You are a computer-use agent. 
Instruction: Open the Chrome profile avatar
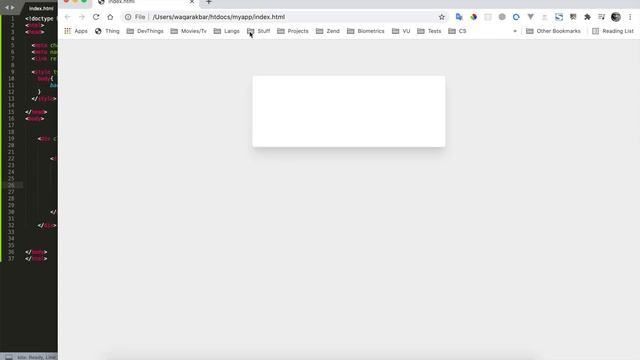point(616,17)
